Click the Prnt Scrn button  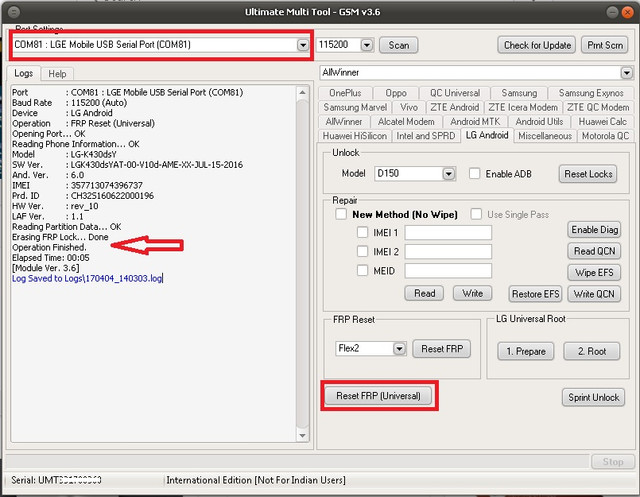pos(605,45)
